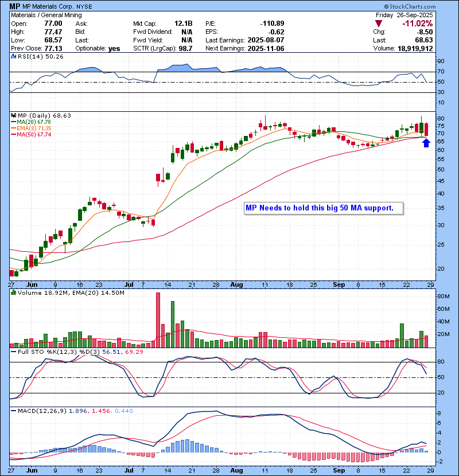Select the Open value 77.00

click(53, 24)
